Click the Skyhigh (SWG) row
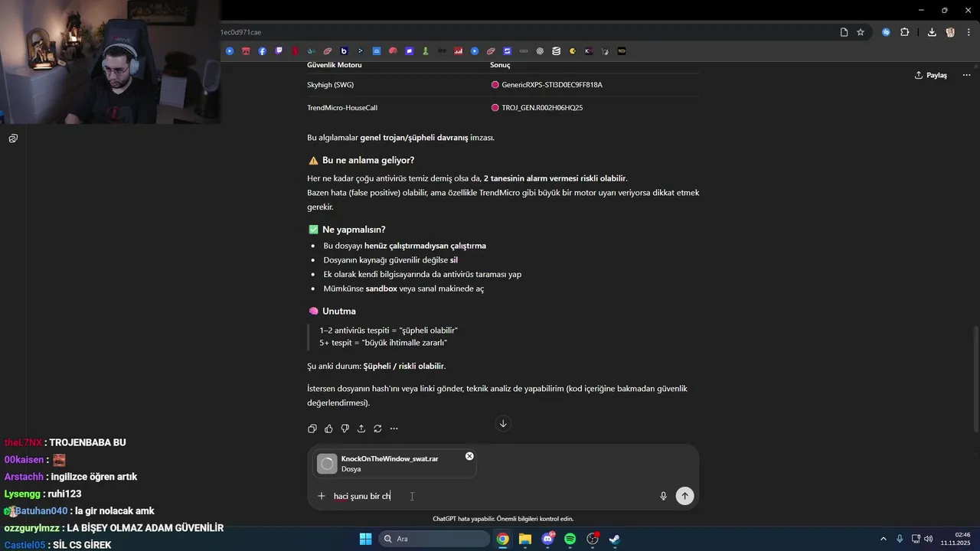Image resolution: width=980 pixels, height=551 pixels. coord(503,85)
